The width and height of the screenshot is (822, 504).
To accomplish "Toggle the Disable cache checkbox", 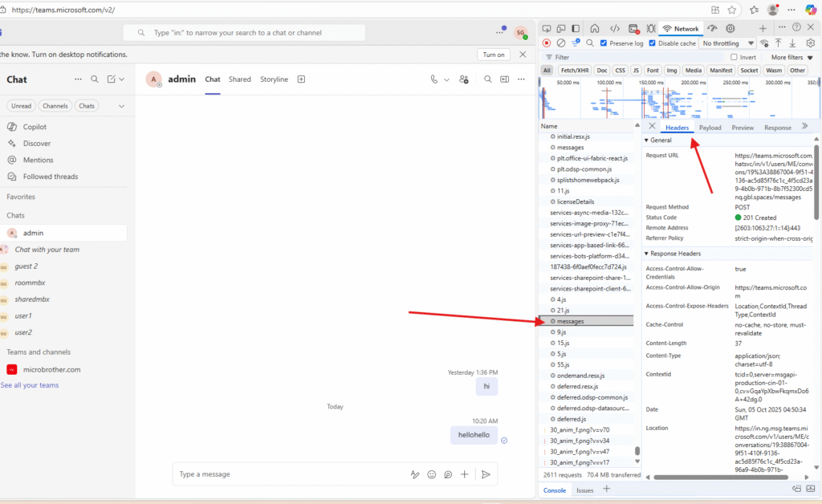I will coord(653,43).
